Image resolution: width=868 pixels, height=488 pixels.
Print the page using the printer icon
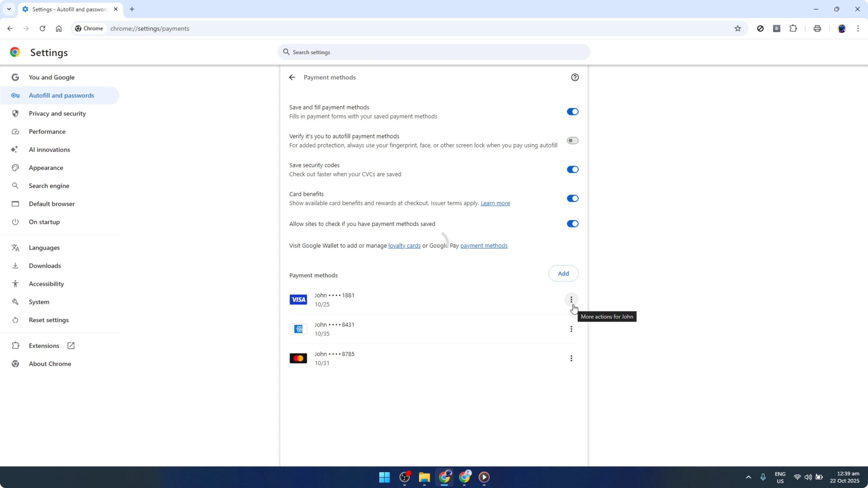(x=817, y=29)
